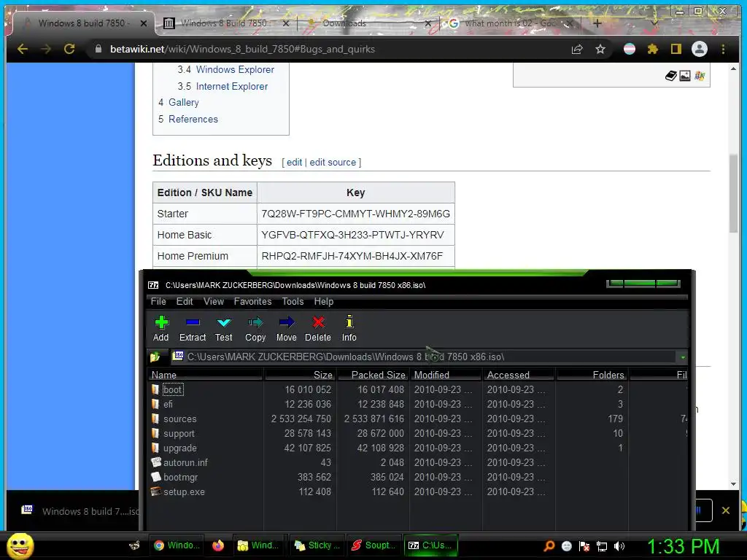Click the black book icon on the wiki page
The width and height of the screenshot is (747, 560).
click(671, 76)
